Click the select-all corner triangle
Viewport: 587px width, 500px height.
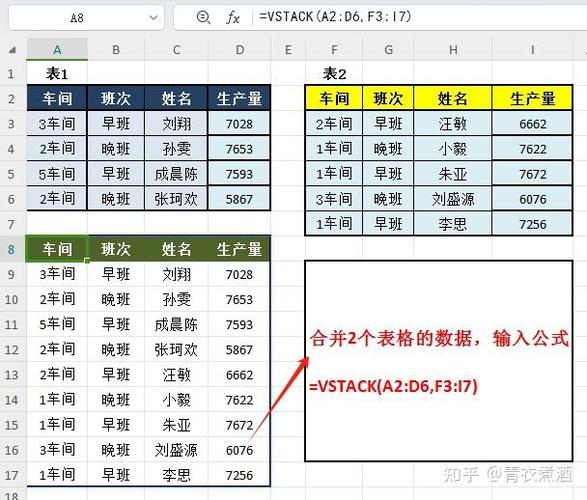click(12, 50)
